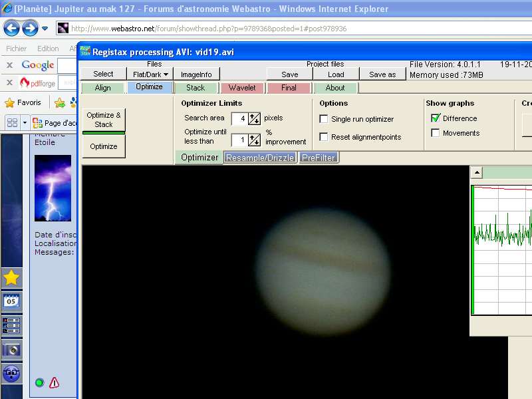Click the lightning avatar image
532x399 pixels.
click(x=53, y=188)
